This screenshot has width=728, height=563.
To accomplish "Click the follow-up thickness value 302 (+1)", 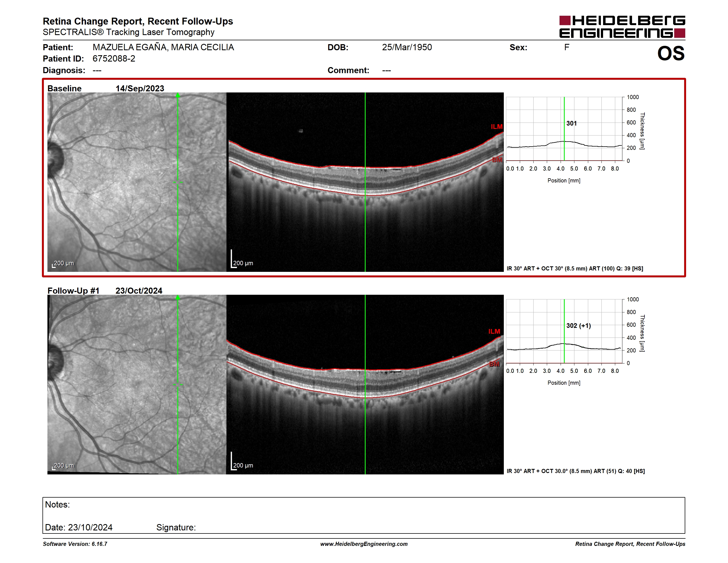I will point(578,326).
